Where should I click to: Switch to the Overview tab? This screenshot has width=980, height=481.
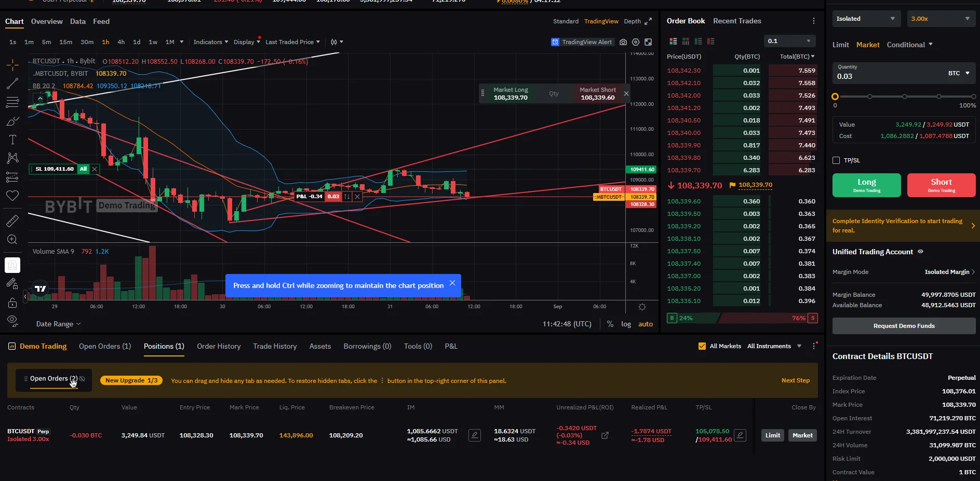point(47,21)
